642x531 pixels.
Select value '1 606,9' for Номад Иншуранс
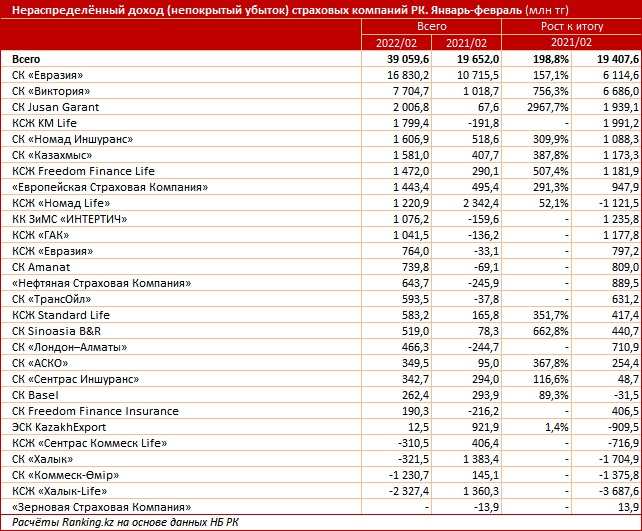click(x=411, y=139)
